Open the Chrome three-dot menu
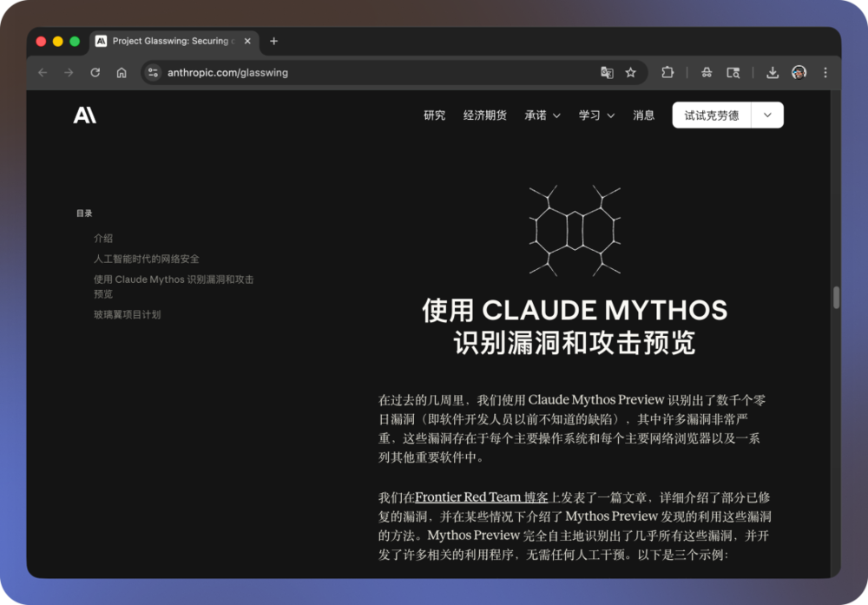This screenshot has height=605, width=868. pyautogui.click(x=825, y=73)
